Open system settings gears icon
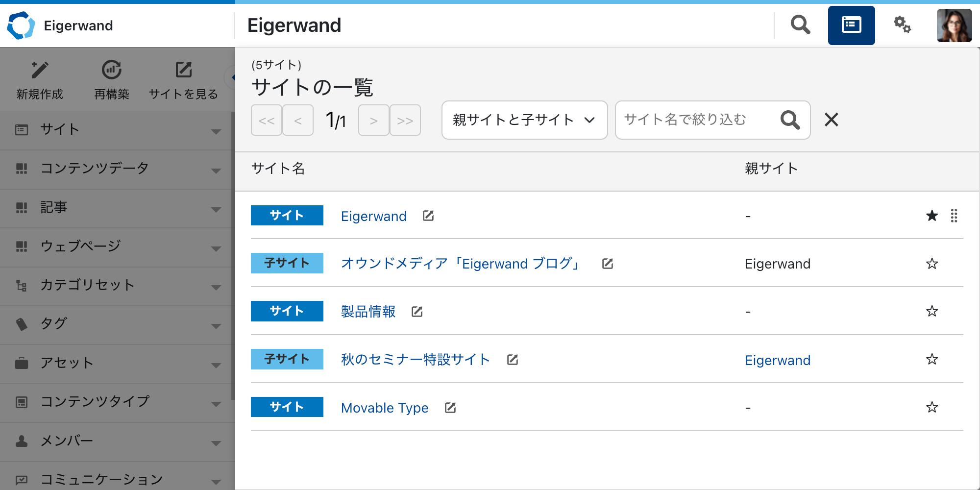This screenshot has height=490, width=980. 902,25
